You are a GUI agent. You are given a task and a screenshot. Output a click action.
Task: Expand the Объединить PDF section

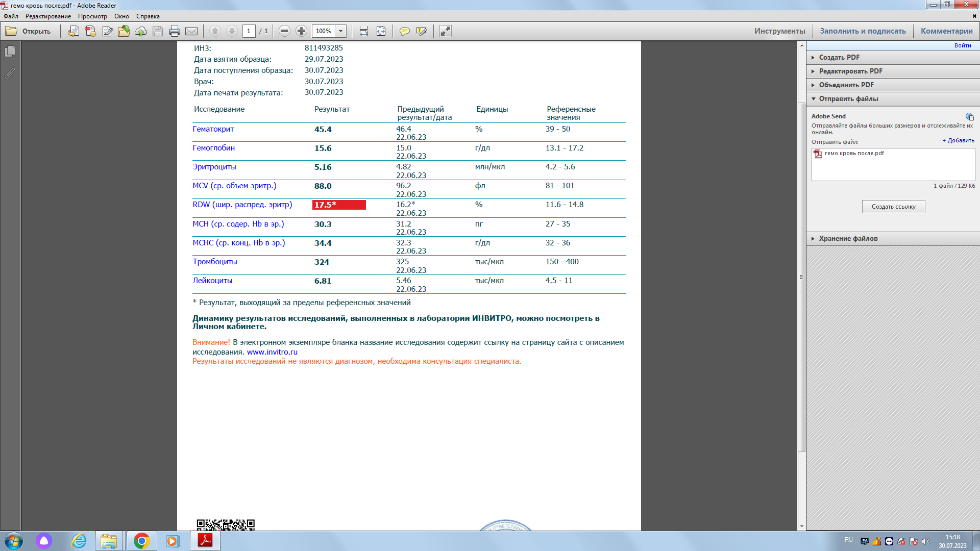(893, 85)
